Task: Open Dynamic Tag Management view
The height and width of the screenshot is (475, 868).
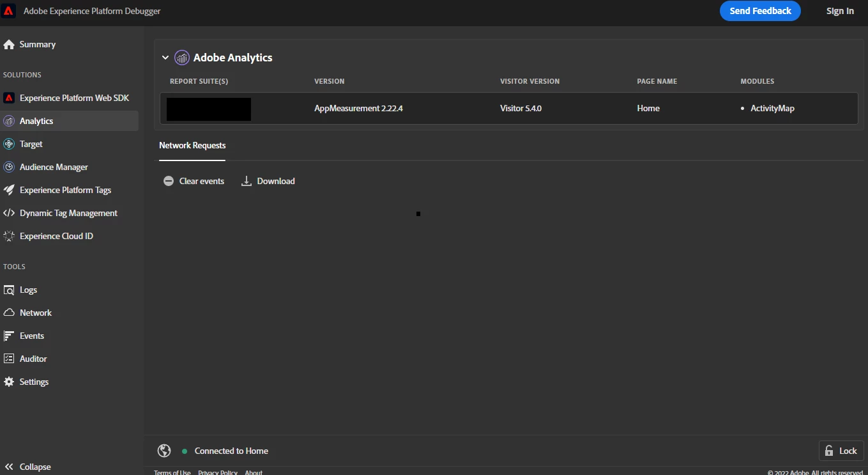Action: tap(70, 213)
